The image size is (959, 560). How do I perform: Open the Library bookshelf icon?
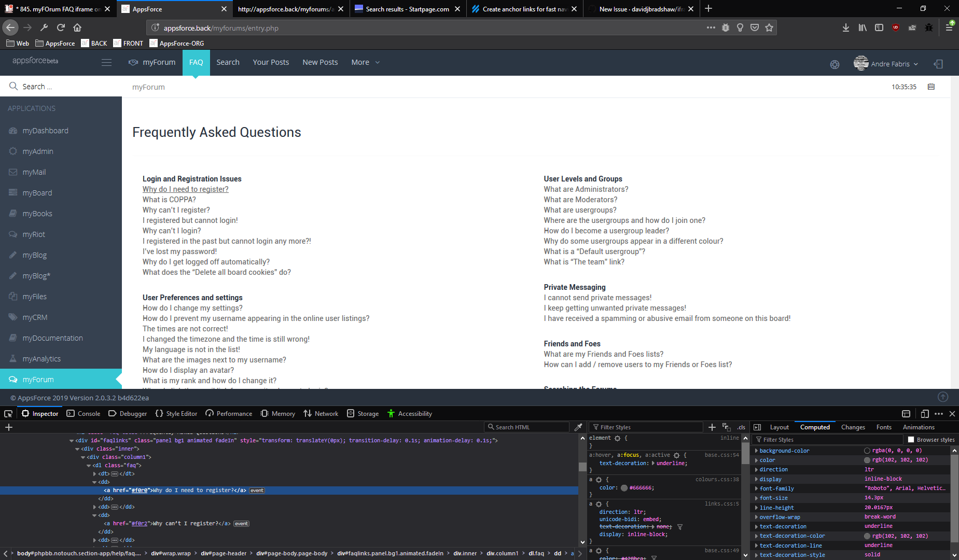click(x=863, y=27)
